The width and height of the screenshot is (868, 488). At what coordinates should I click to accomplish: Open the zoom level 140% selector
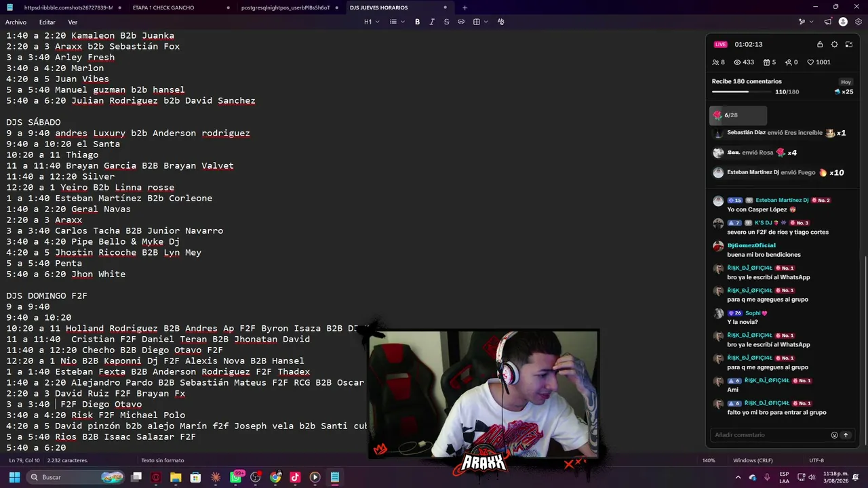(x=709, y=461)
